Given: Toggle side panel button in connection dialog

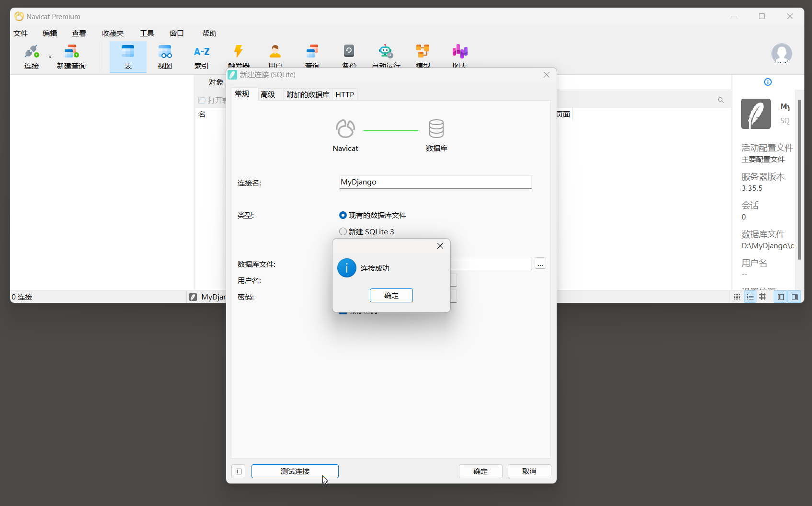Looking at the screenshot, I should coord(239,471).
